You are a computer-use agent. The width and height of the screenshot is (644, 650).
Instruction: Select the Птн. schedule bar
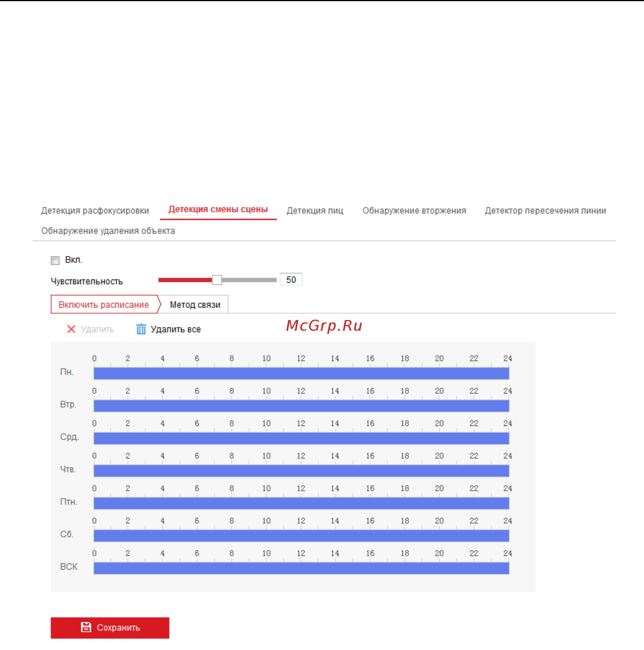pyautogui.click(x=301, y=503)
